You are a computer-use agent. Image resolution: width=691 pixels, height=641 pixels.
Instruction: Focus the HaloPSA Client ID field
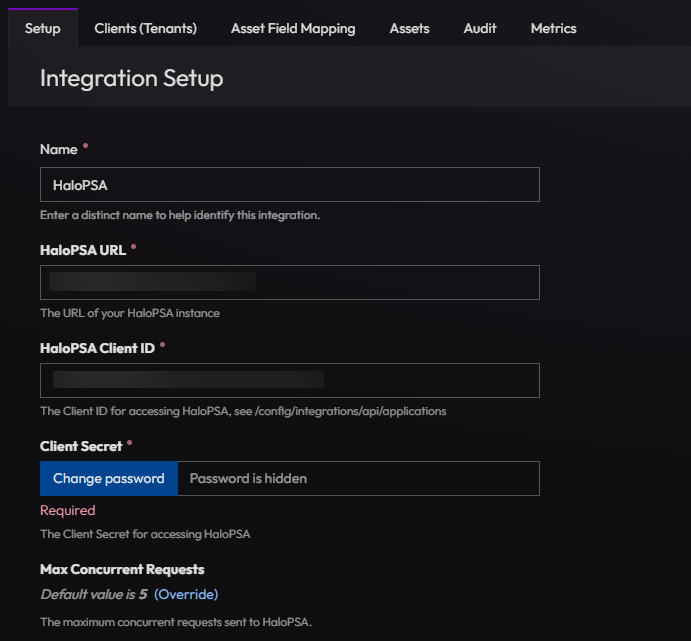(290, 380)
